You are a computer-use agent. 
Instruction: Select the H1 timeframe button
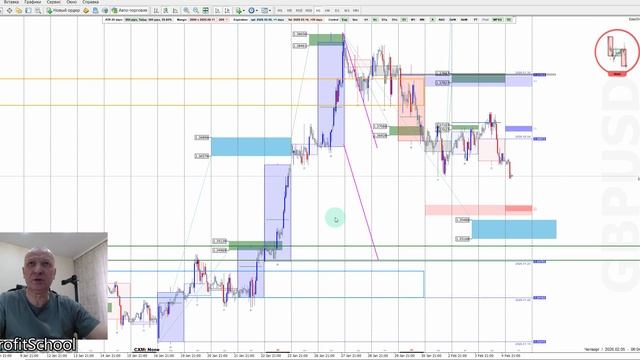318,10
